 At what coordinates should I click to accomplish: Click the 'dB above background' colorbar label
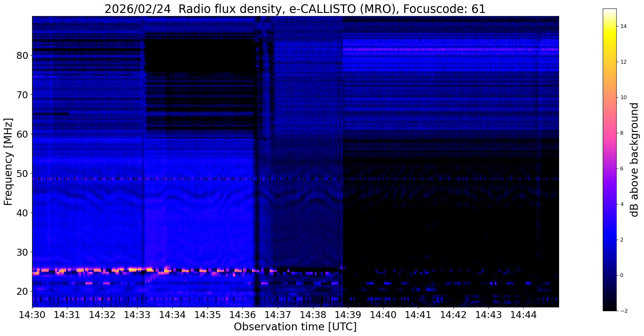coord(635,160)
